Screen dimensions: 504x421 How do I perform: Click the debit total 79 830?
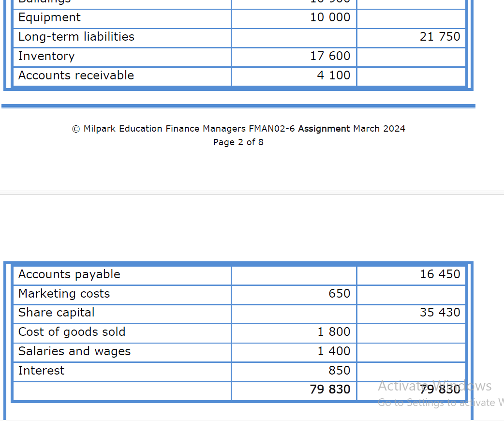click(x=330, y=390)
